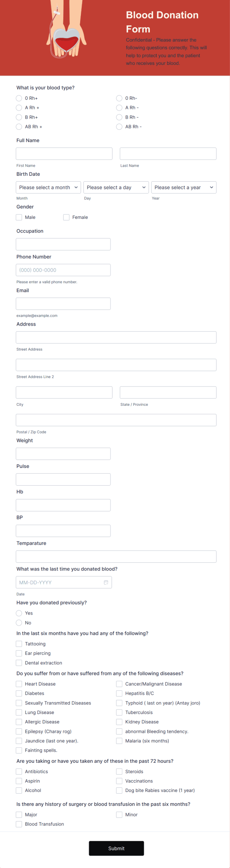Check the Male gender checkbox
Image resolution: width=230 pixels, height=868 pixels.
[x=19, y=217]
